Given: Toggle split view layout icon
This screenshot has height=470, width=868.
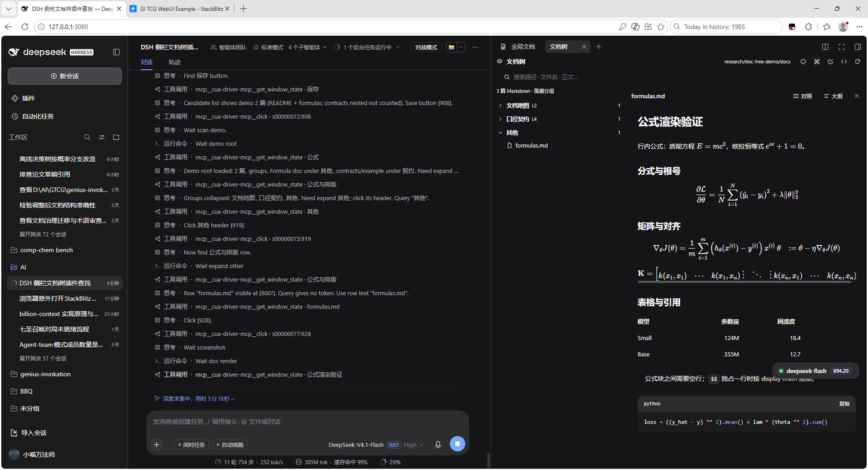Looking at the screenshot, I should tap(825, 47).
